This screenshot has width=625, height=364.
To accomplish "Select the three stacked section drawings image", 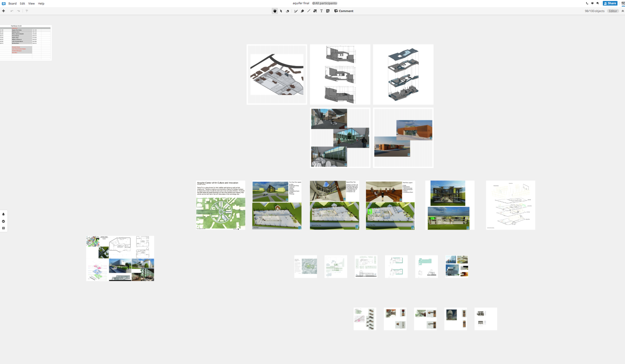I will [340, 74].
